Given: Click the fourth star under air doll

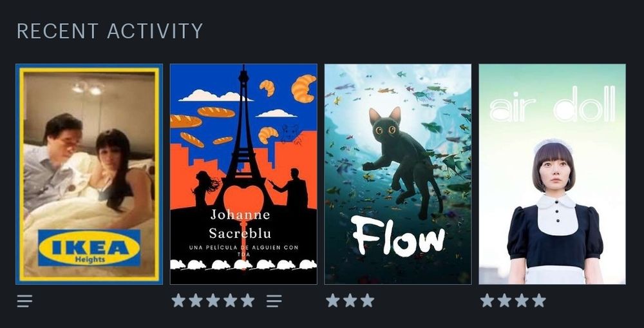Looking at the screenshot, I should tap(539, 301).
